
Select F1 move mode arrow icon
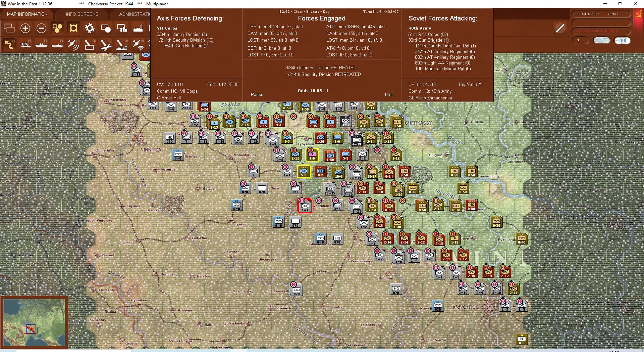[x=9, y=44]
